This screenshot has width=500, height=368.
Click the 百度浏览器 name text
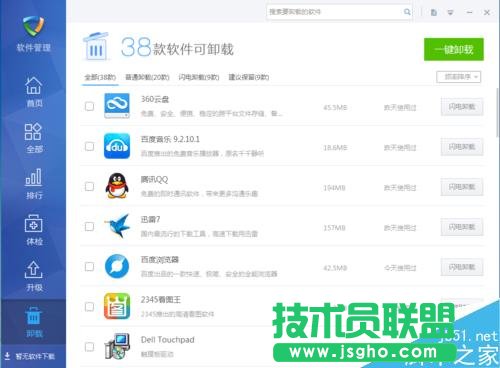160,259
